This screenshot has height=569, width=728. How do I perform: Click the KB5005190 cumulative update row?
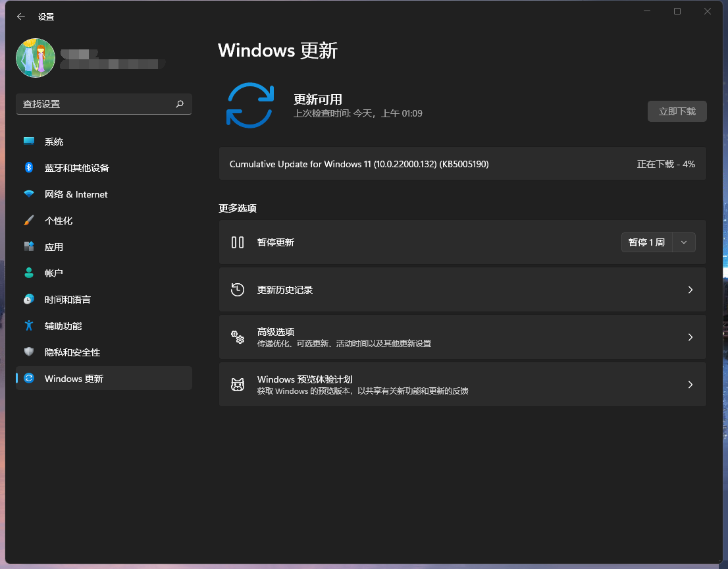[x=463, y=163]
